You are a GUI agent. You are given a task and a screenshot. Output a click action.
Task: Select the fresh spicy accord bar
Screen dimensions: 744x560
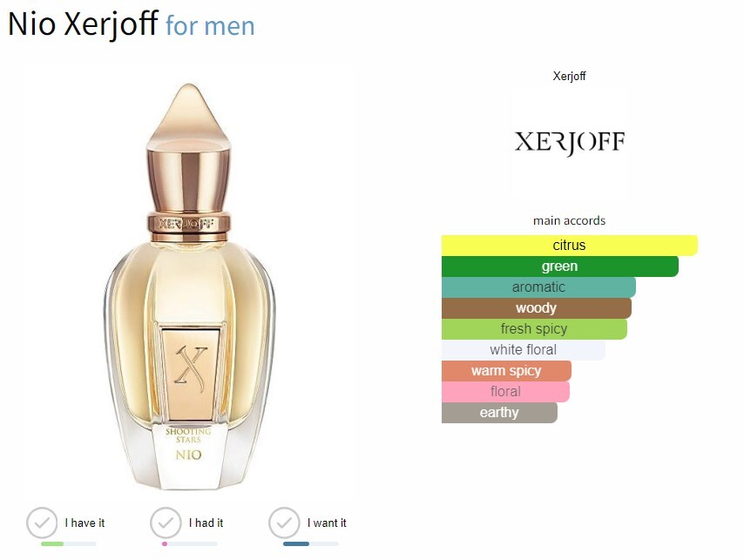534,328
